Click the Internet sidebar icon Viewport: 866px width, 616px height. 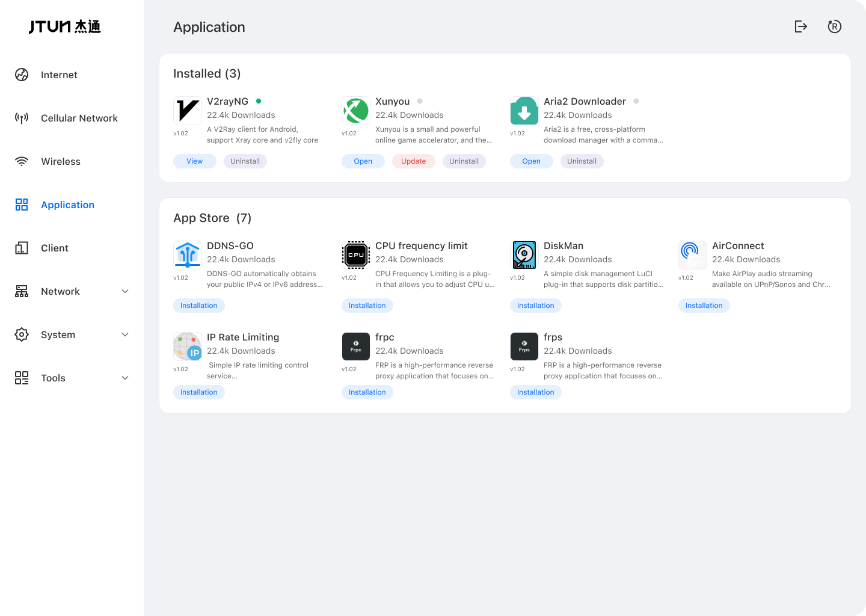[22, 75]
